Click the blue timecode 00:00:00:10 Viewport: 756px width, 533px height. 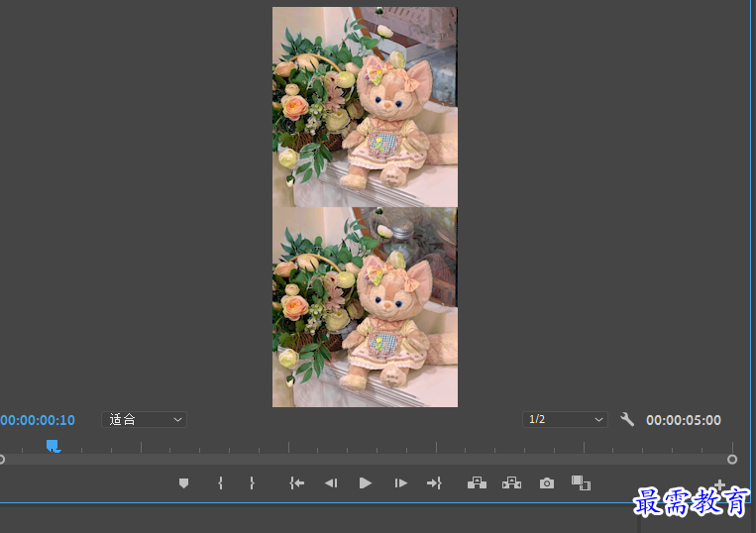[38, 420]
